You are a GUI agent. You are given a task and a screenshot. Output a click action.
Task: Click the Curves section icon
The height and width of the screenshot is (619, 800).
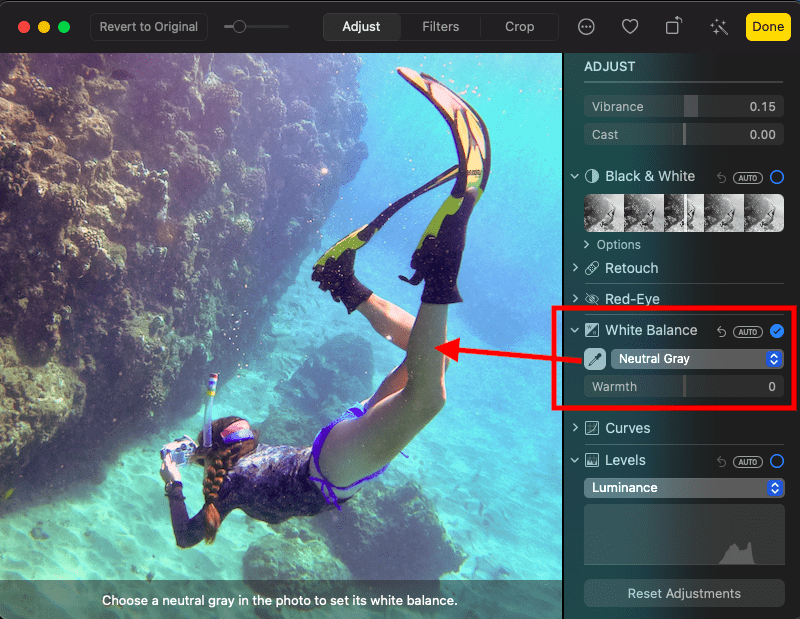coord(592,428)
